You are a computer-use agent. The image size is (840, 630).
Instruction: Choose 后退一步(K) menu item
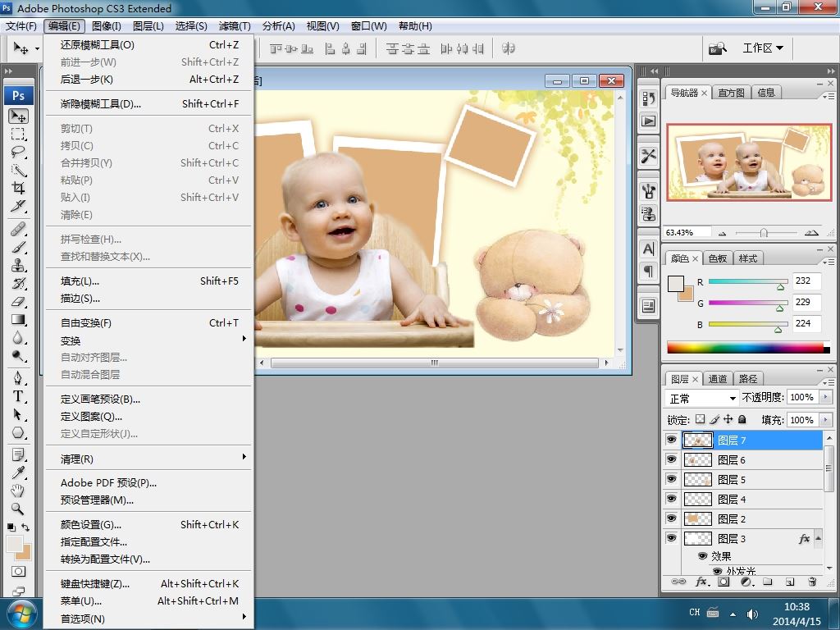(x=148, y=80)
